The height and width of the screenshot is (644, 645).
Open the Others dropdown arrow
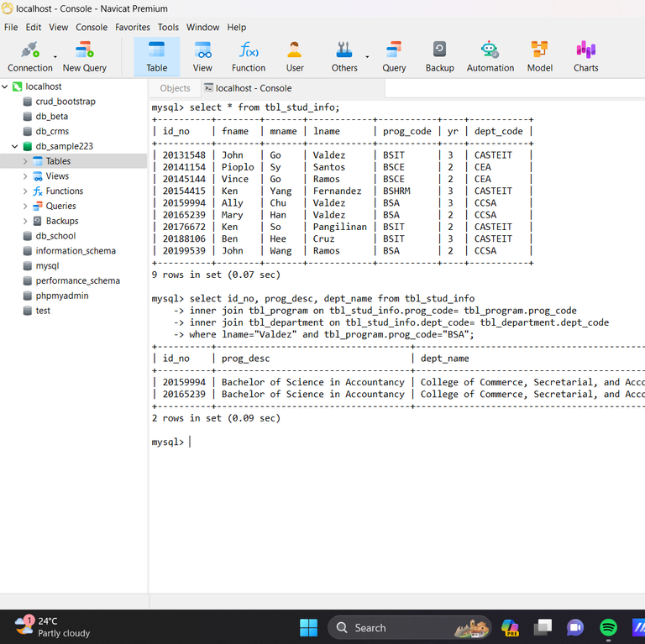point(367,57)
